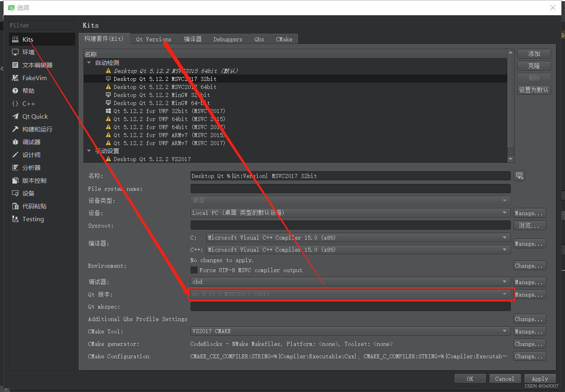The height and width of the screenshot is (392, 565).
Task: Open the Qt Quick settings section
Action: point(35,116)
